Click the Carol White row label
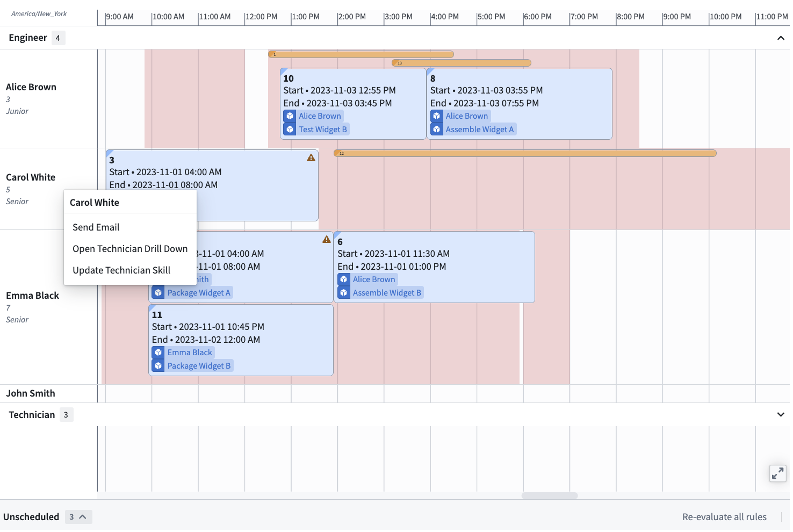This screenshot has width=793, height=532. [x=31, y=177]
